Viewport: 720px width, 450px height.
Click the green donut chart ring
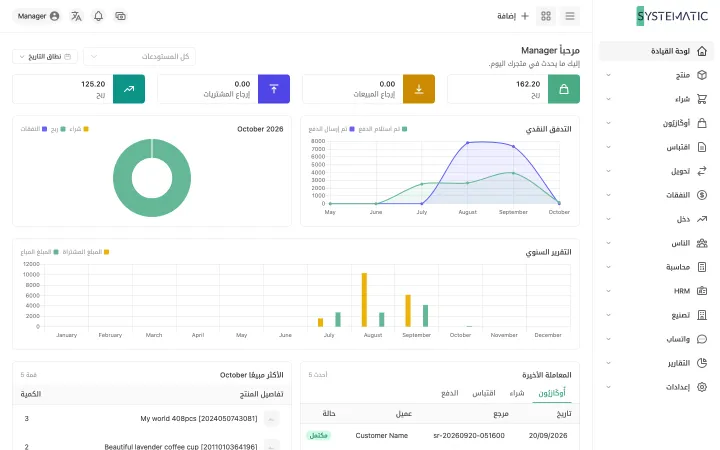[122, 178]
